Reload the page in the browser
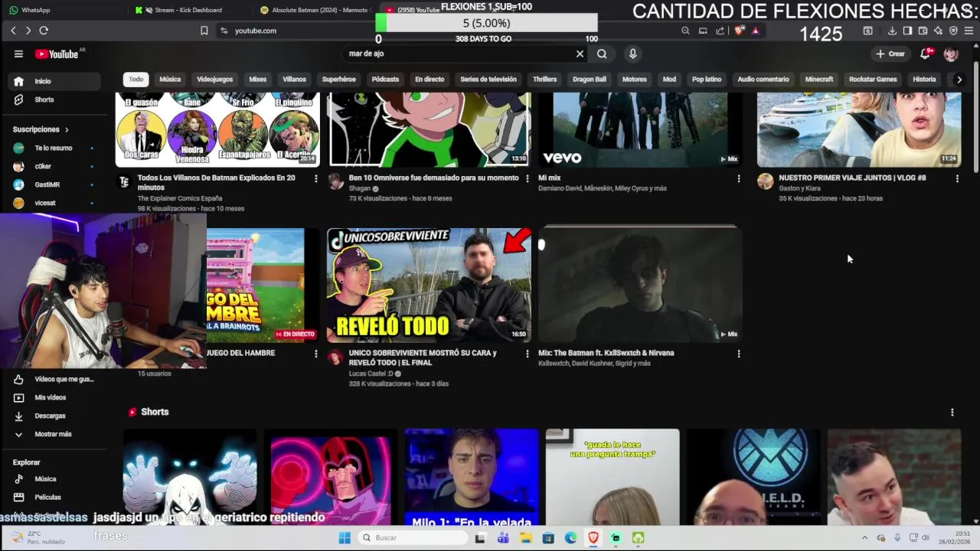The image size is (980, 551). coord(44,31)
